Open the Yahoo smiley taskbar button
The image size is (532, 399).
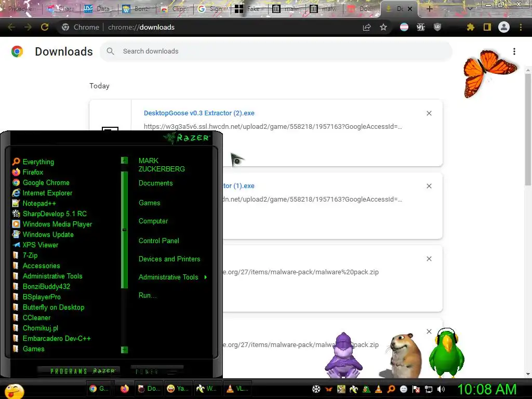pos(178,389)
